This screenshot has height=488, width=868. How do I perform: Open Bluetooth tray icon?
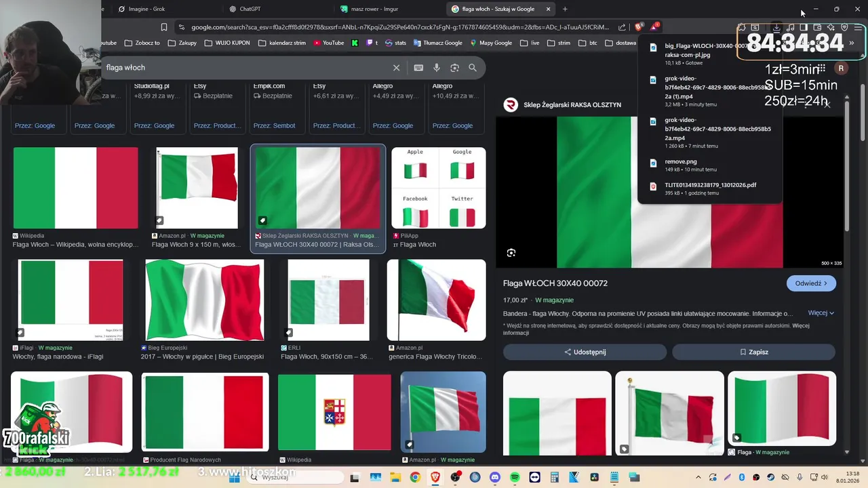click(742, 477)
